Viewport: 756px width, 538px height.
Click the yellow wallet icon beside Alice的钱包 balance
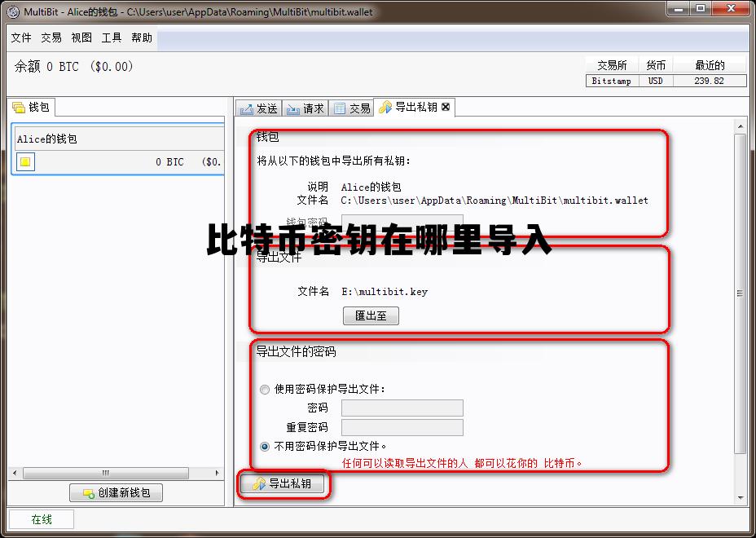[26, 161]
